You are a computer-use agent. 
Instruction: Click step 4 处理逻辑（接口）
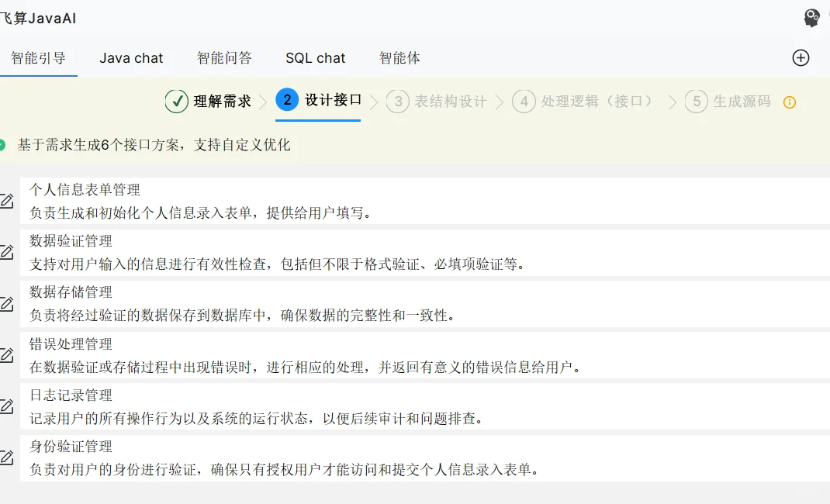point(578,102)
